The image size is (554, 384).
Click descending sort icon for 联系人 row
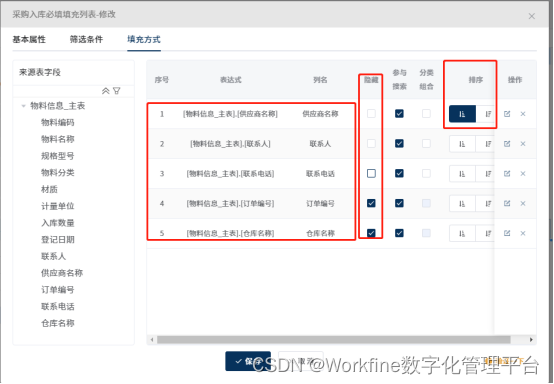pyautogui.click(x=487, y=144)
